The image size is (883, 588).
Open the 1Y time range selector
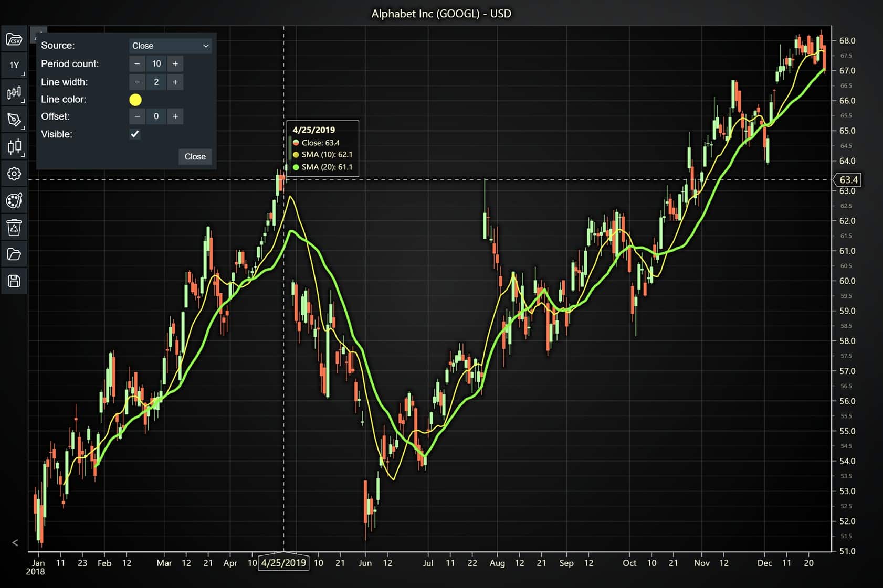point(14,66)
